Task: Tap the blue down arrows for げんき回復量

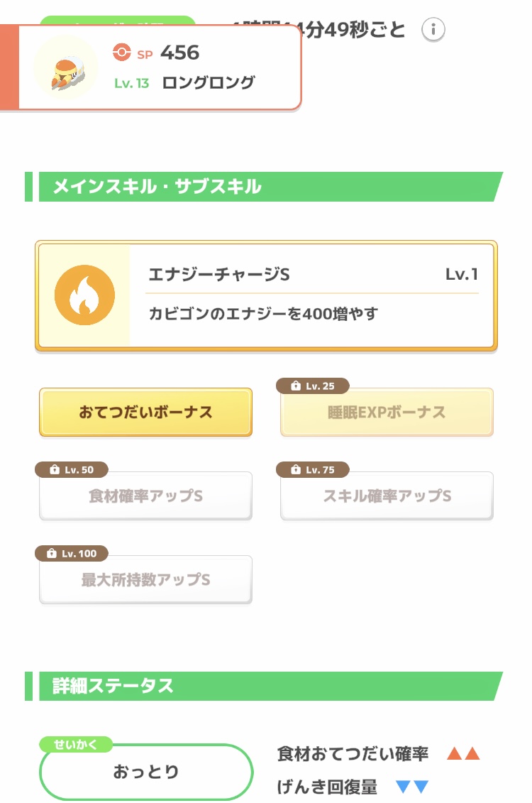Action: click(412, 787)
